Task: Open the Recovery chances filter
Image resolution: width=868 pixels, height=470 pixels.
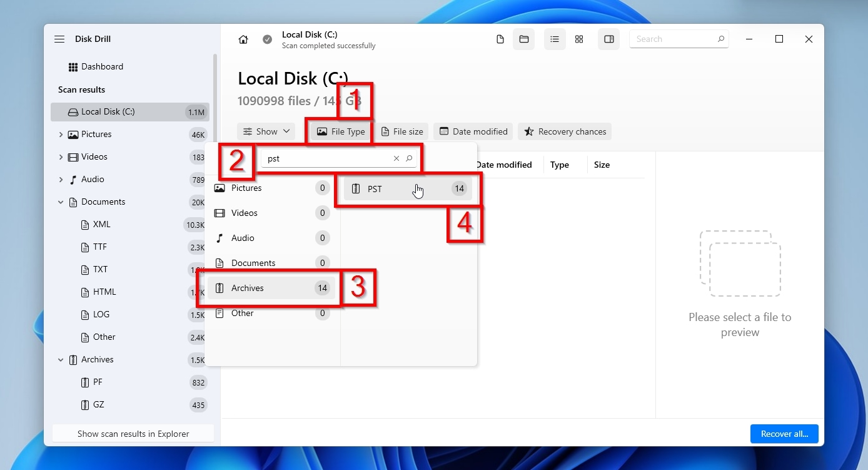Action: pos(565,131)
